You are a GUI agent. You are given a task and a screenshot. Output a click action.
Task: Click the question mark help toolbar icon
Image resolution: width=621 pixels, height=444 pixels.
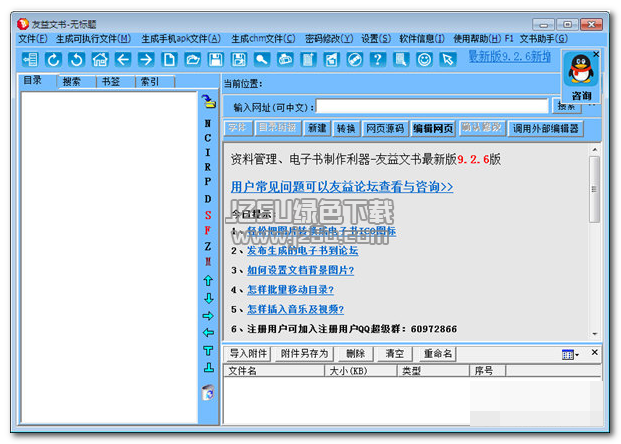[378, 60]
